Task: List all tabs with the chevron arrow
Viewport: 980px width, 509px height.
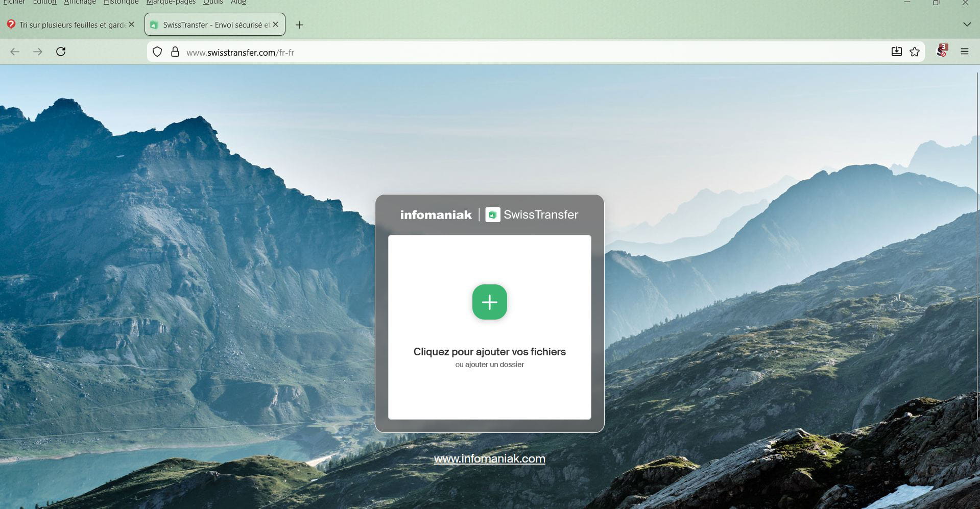Action: point(967,25)
